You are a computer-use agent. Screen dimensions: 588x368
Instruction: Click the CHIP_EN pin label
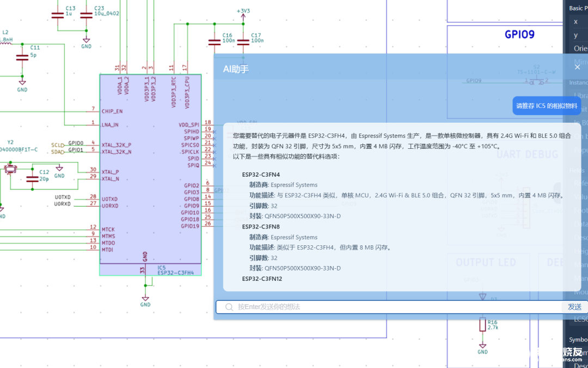(112, 111)
